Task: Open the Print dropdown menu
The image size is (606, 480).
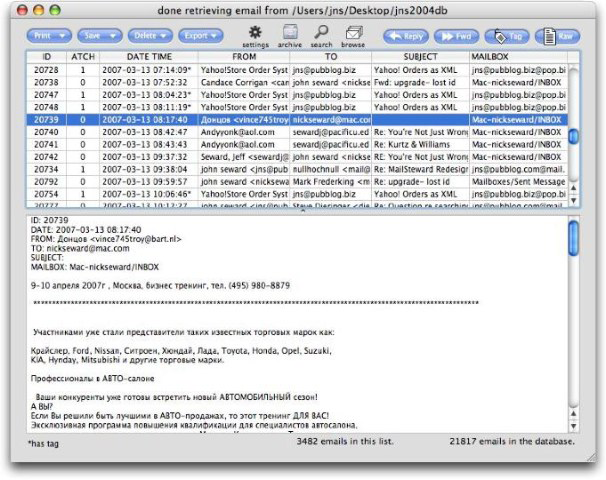Action: (49, 36)
